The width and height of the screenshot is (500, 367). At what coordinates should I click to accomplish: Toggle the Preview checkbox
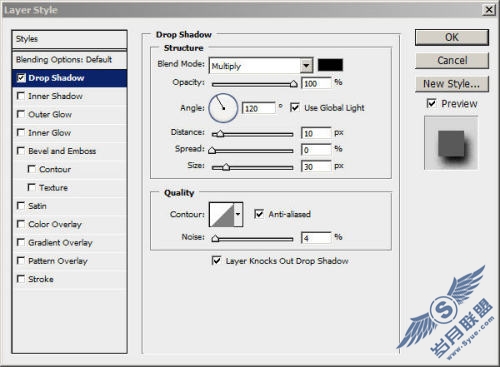[x=431, y=103]
